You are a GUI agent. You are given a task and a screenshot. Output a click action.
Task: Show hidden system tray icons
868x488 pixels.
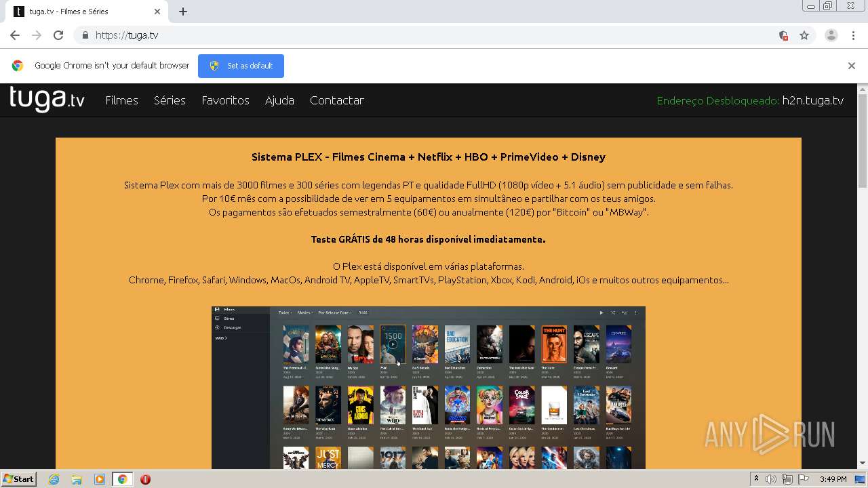[756, 479]
